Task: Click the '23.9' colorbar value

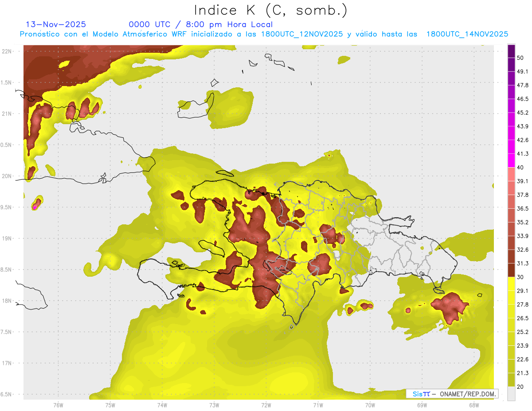Action: [x=523, y=345]
